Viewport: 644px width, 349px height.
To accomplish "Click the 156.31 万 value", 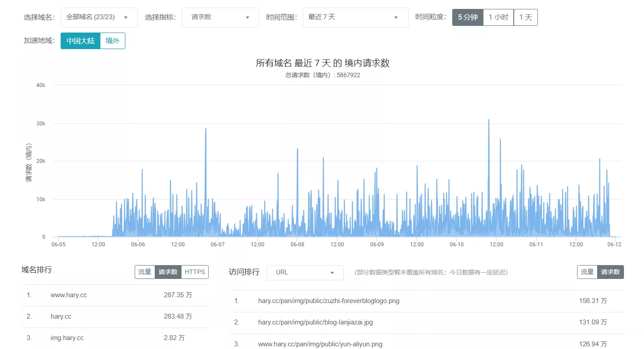I will (x=593, y=301).
